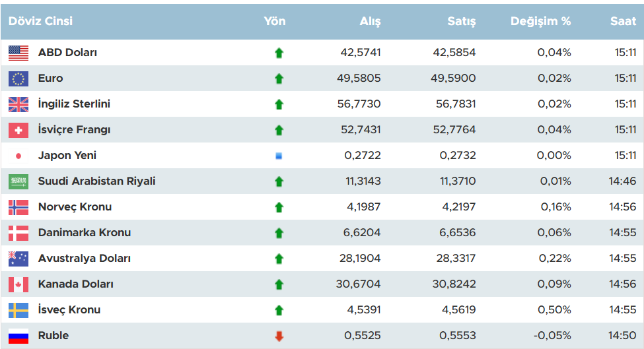Click the Satış column header
644x349 pixels.
pos(462,21)
